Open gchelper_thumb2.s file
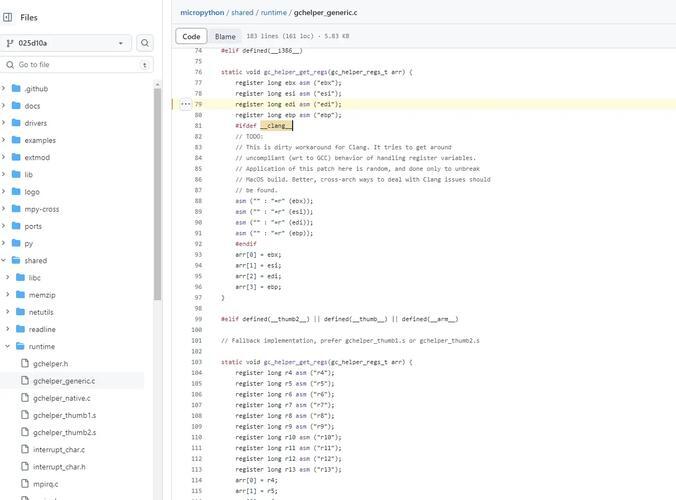676x500 pixels. coord(65,432)
